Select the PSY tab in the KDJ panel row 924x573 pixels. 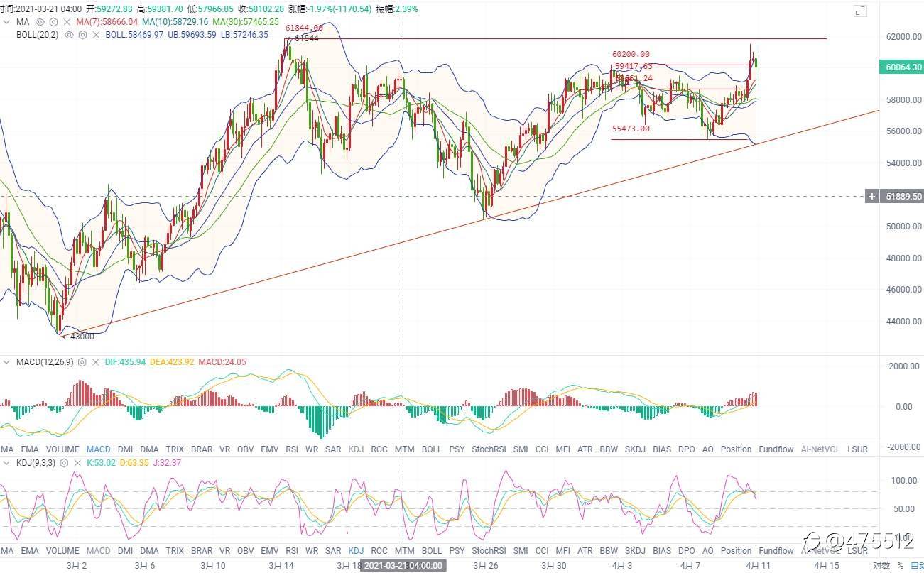[457, 551]
